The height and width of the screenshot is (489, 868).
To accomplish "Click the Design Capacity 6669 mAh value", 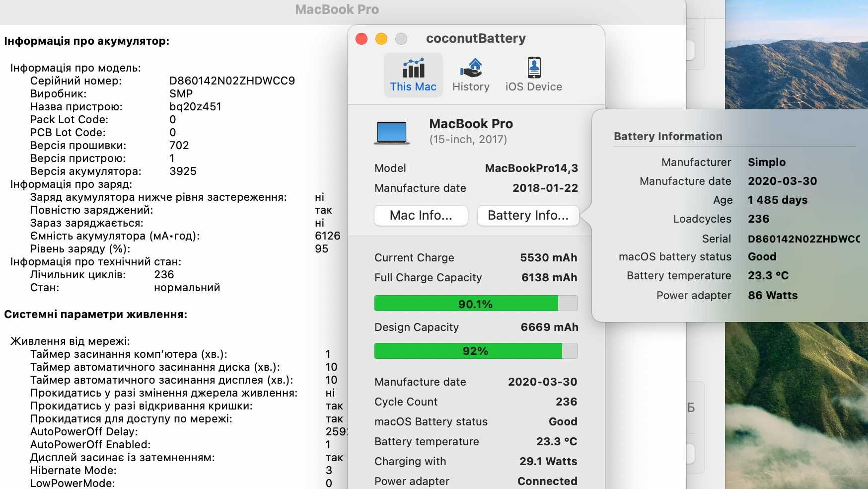I will coord(549,327).
